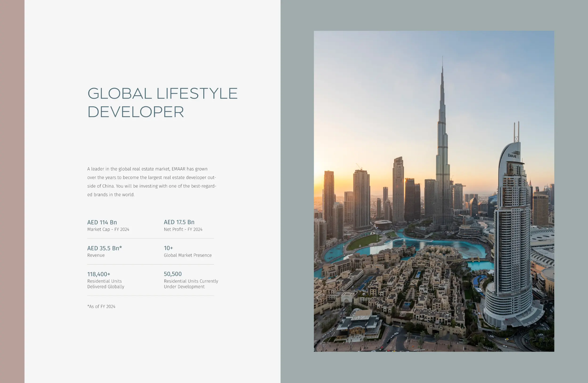The image size is (588, 383).
Task: Select the 'AED 17.5 Bn' figure
Action: 179,222
